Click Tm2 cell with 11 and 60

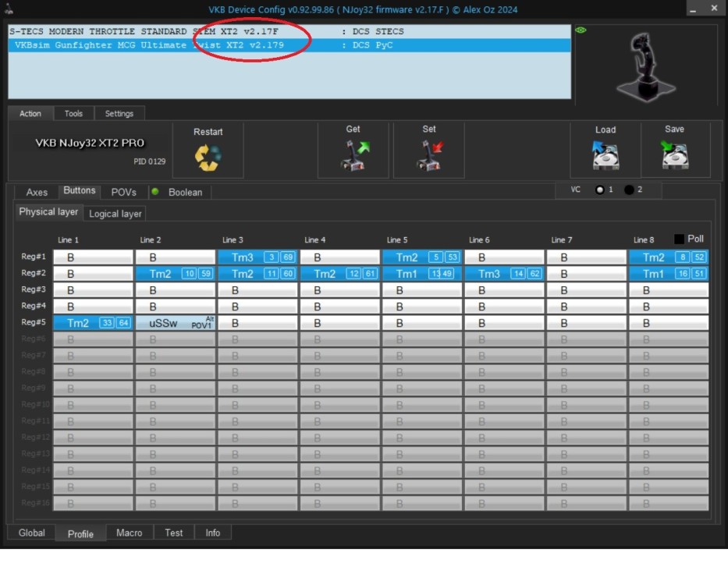257,274
